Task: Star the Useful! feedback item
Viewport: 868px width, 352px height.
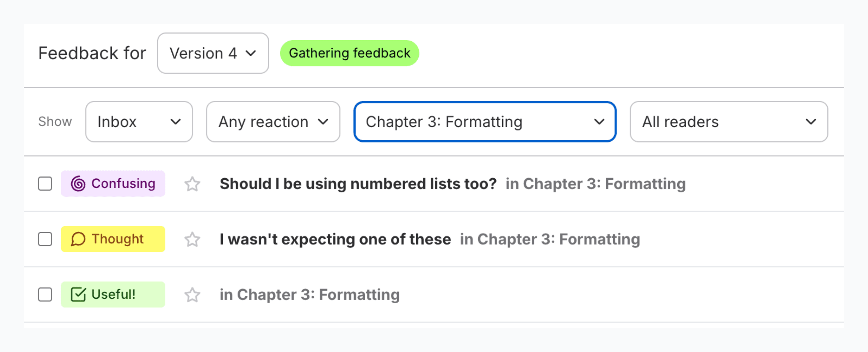Action: tap(192, 294)
